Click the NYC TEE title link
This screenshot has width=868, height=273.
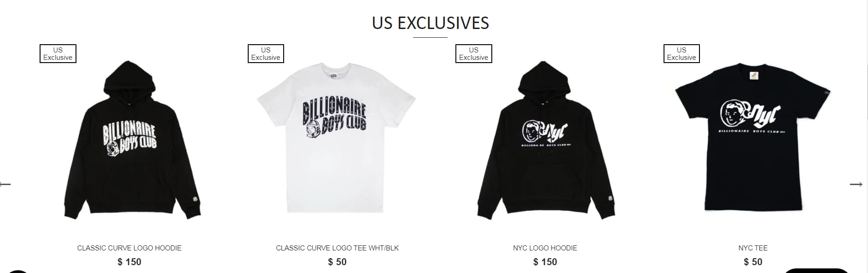pyautogui.click(x=753, y=248)
